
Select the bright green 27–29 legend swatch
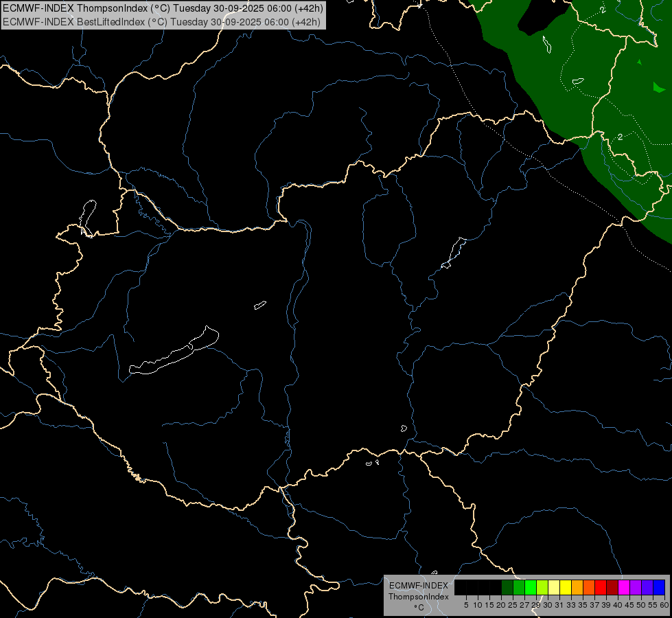pyautogui.click(x=531, y=588)
